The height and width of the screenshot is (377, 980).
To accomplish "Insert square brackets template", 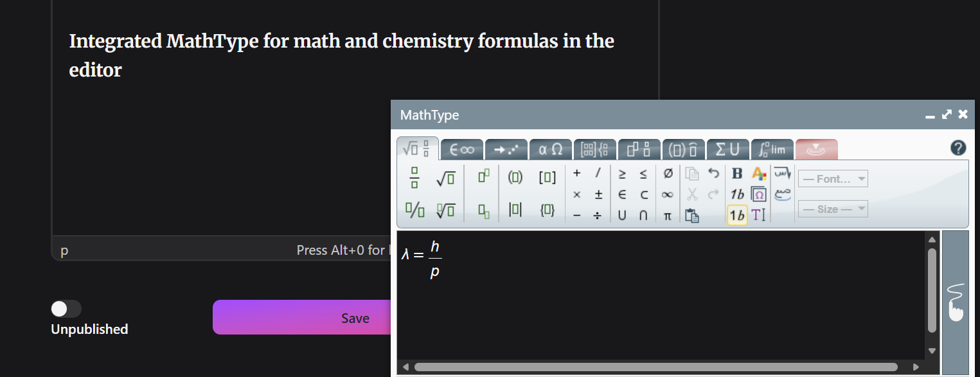I will tap(548, 178).
